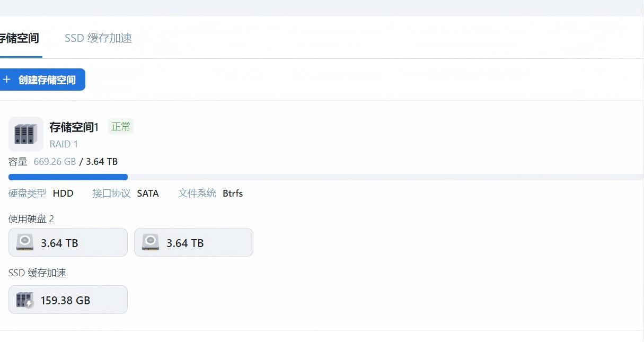Open the 159.38 GB cache entry
Screen dimensions: 644x342
tap(68, 300)
